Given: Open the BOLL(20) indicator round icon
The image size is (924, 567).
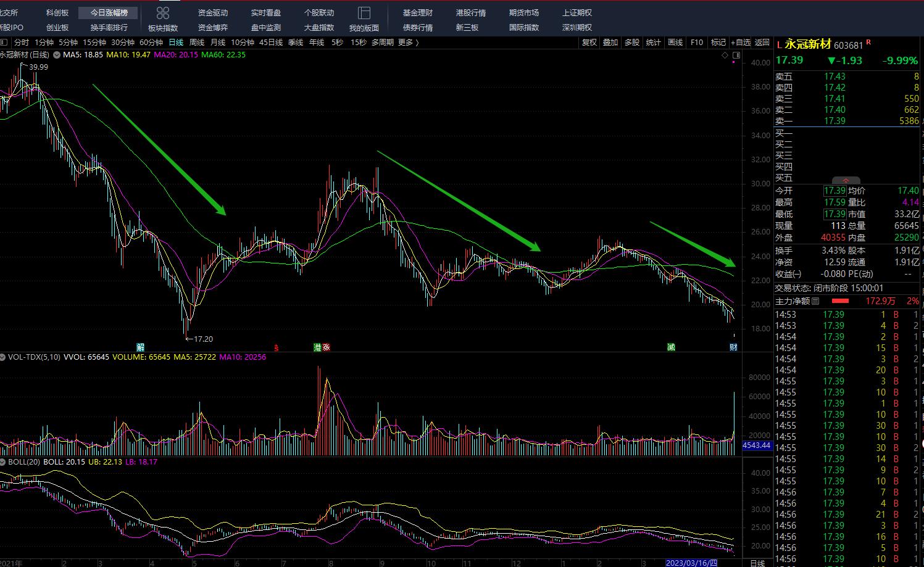Looking at the screenshot, I should [3, 462].
